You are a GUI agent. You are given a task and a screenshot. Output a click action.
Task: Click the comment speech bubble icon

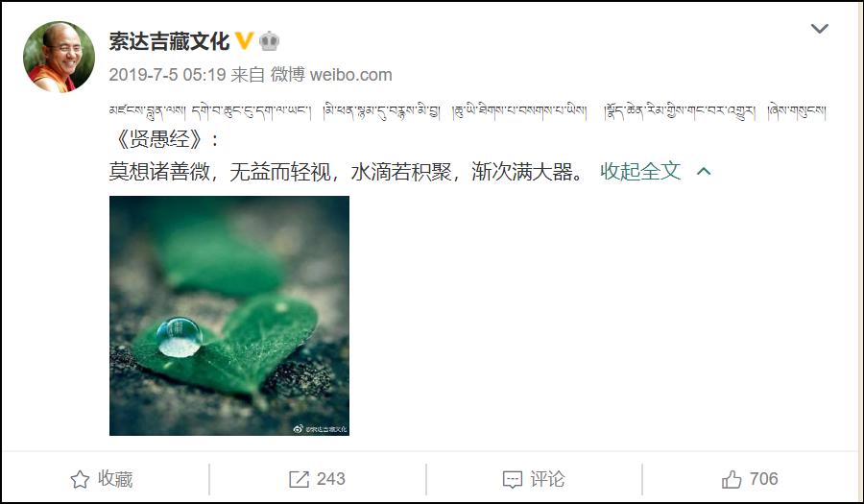(513, 479)
